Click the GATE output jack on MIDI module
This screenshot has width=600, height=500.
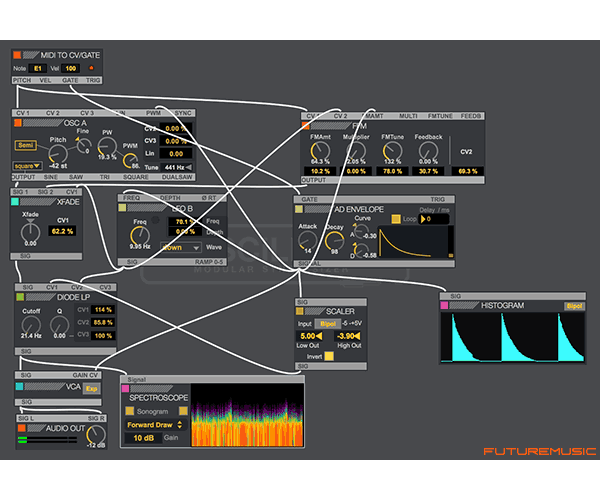pos(70,80)
